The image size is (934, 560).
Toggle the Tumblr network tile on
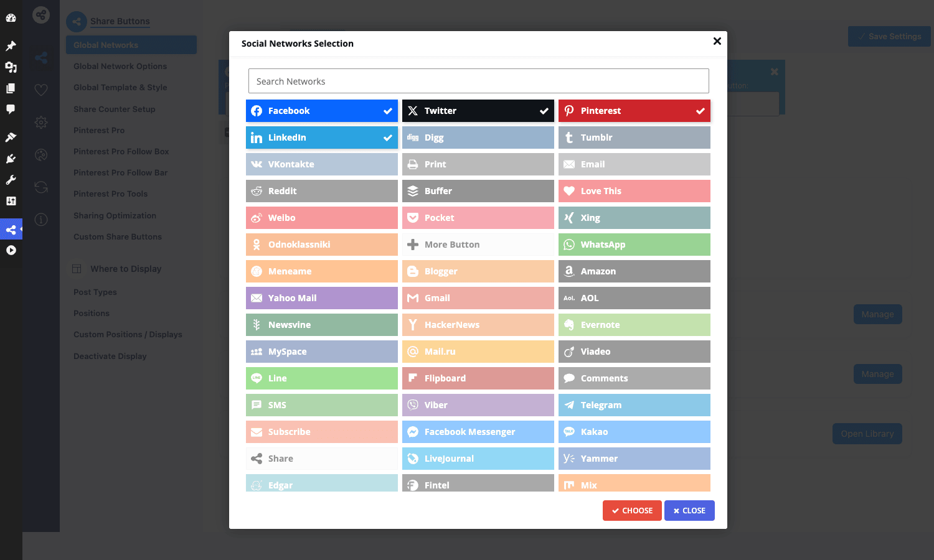pyautogui.click(x=634, y=138)
